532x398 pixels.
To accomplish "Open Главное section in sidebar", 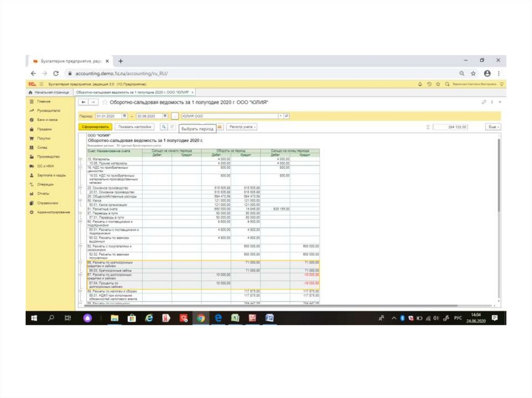I will (x=44, y=101).
